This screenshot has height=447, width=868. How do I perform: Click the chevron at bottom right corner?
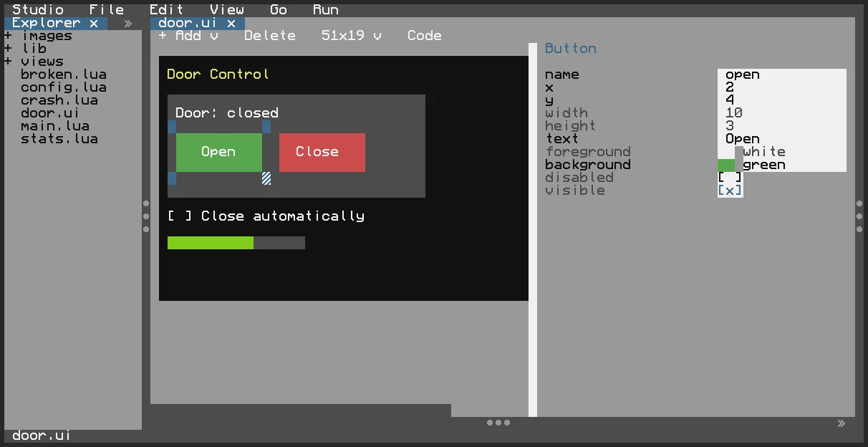pos(842,423)
